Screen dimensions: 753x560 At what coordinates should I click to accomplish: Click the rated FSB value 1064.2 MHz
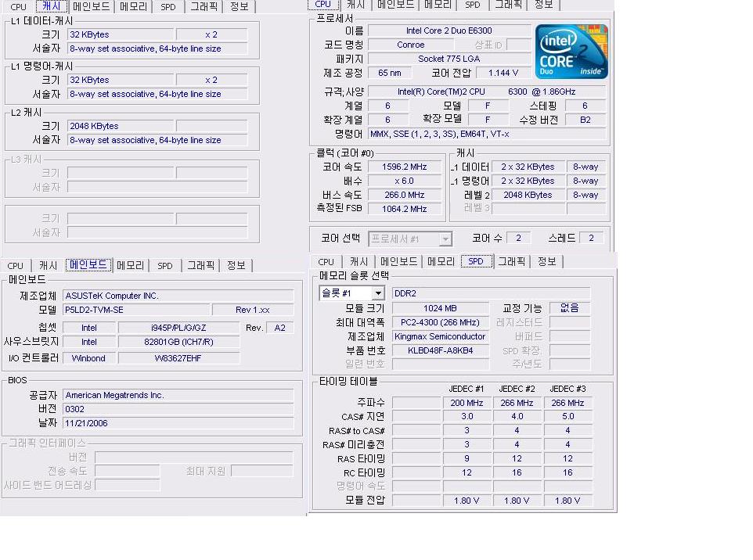pyautogui.click(x=405, y=209)
